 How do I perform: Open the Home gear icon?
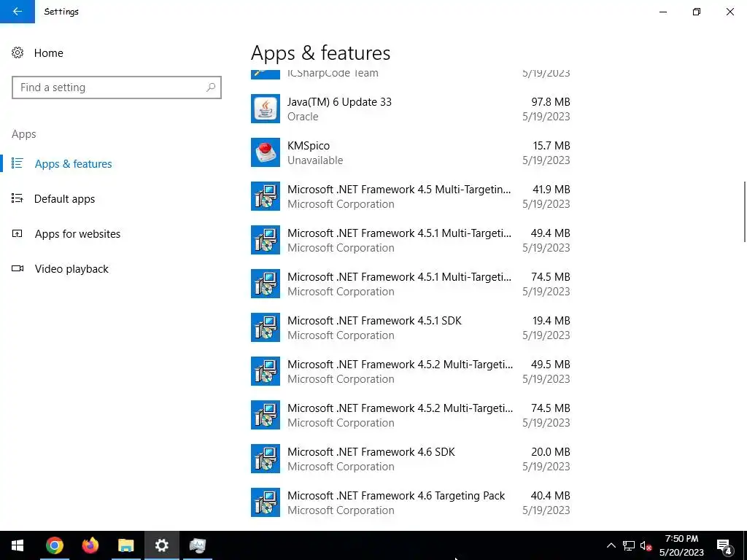pyautogui.click(x=18, y=52)
